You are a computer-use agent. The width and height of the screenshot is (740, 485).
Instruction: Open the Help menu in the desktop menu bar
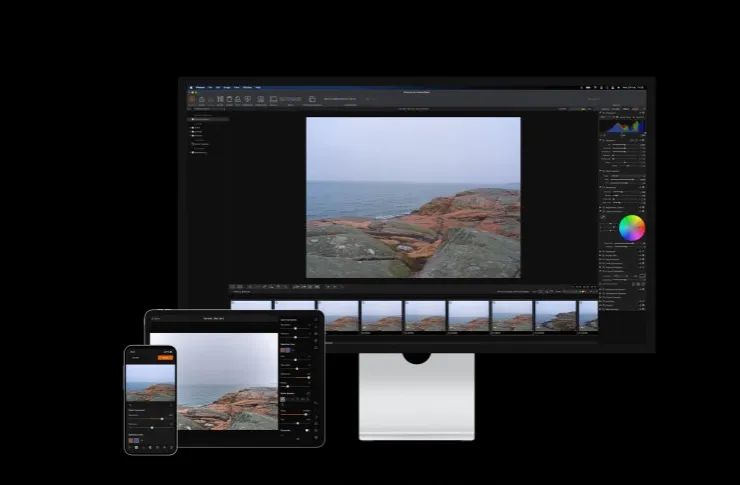pyautogui.click(x=258, y=87)
